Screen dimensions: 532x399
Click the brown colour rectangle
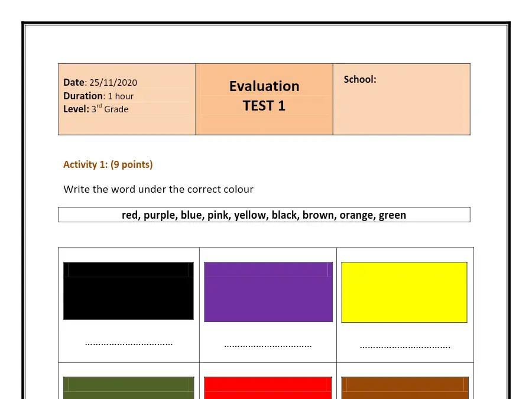405,388
